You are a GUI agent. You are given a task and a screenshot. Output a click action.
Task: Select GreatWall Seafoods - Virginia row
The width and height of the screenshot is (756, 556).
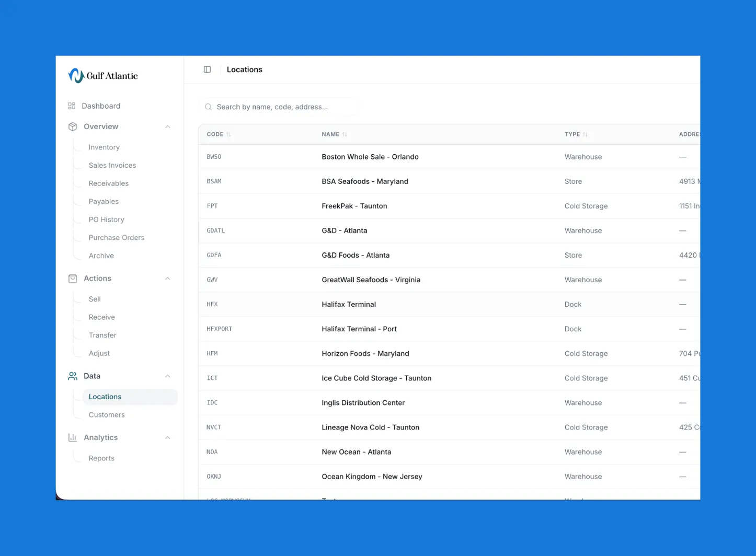tap(449, 280)
